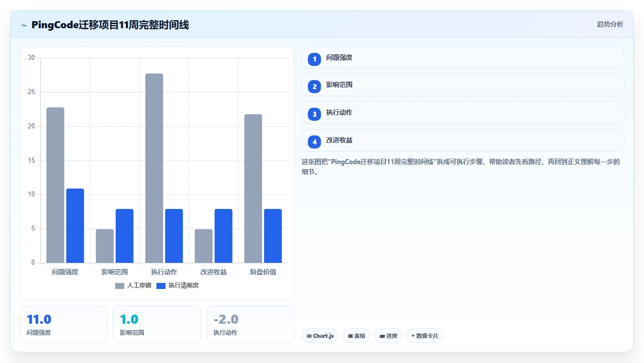Open the 影响范围 step row
This screenshot has width=644, height=363.
[463, 85]
